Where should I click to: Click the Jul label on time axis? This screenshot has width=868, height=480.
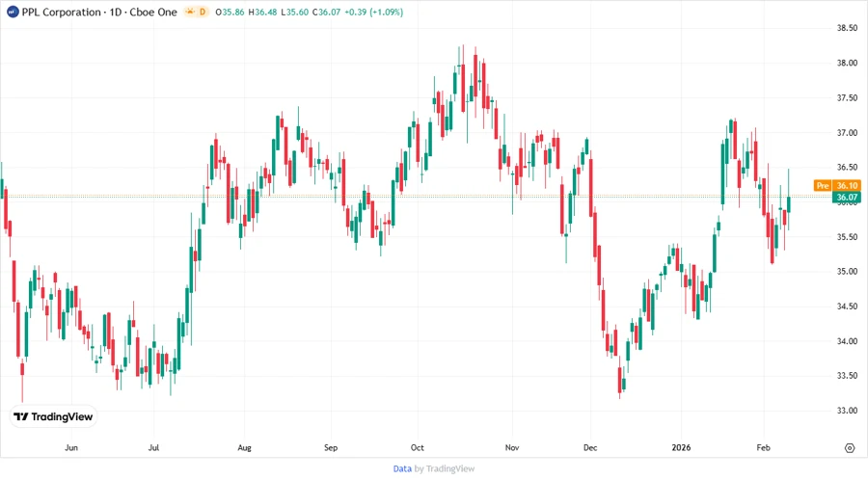point(153,447)
